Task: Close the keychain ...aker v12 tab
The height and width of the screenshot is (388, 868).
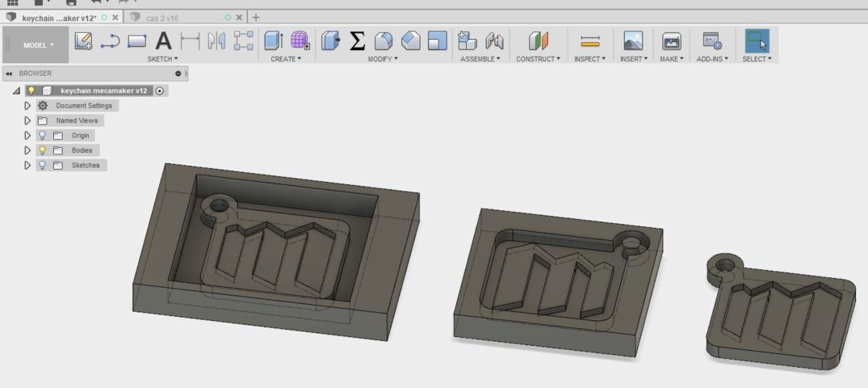Action: 115,18
